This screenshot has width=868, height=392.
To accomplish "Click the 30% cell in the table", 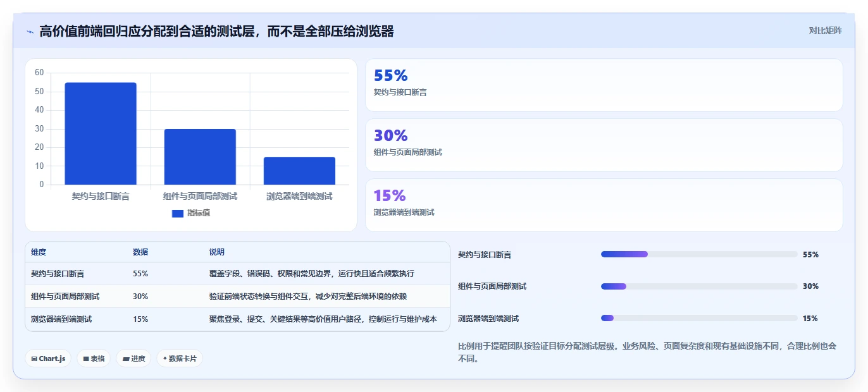I will (x=140, y=297).
